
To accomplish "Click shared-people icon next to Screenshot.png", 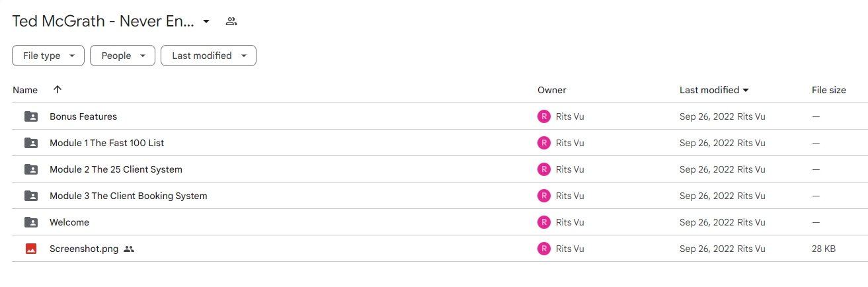I will point(129,249).
